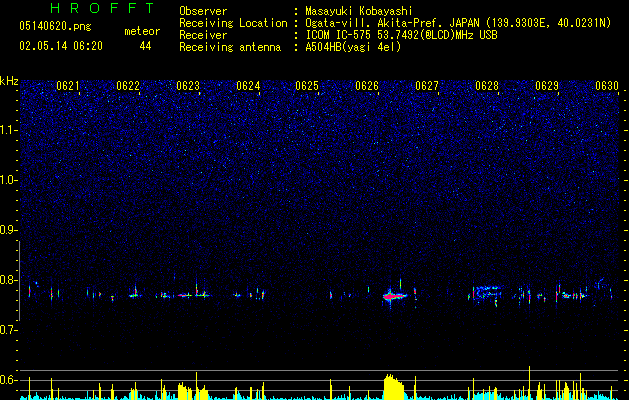Viewport: 629px width, 400px height.
Task: Click the large yellow intensity block below 0626
Action: 394,387
